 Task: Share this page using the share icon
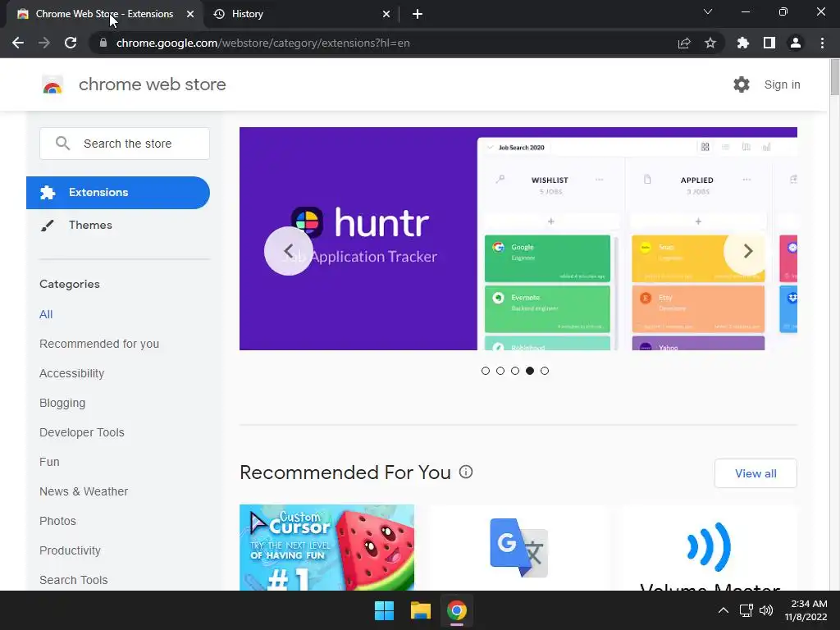(x=684, y=43)
